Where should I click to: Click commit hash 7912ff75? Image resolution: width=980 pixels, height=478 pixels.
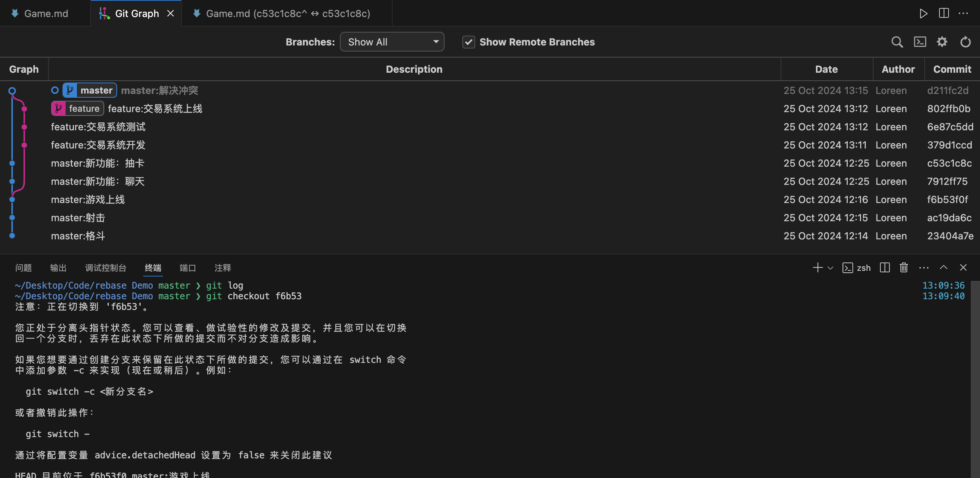tap(947, 182)
